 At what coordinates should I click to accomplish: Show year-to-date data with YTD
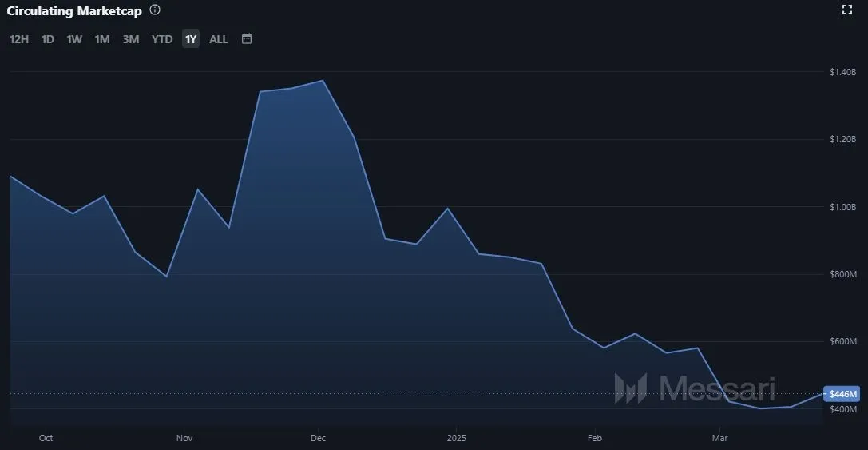pos(162,39)
